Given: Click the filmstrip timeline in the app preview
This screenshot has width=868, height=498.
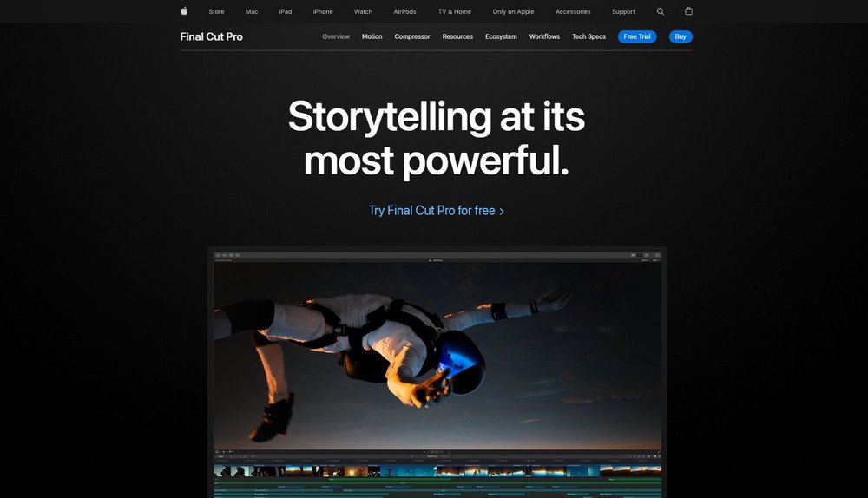Looking at the screenshot, I should [437, 471].
